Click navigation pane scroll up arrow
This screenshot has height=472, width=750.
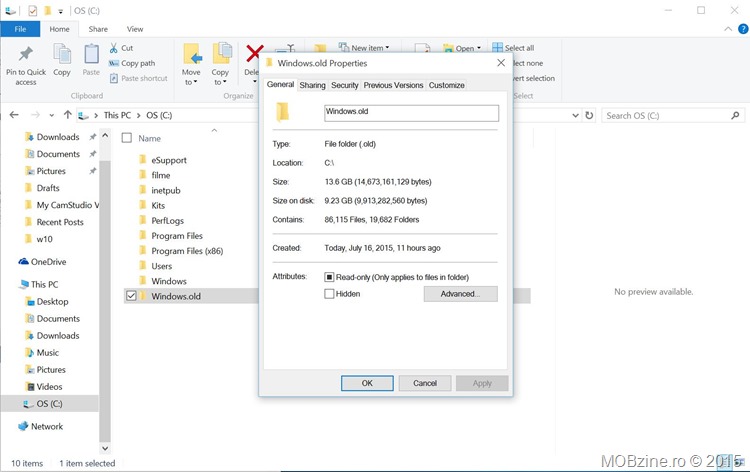pyautogui.click(x=105, y=136)
